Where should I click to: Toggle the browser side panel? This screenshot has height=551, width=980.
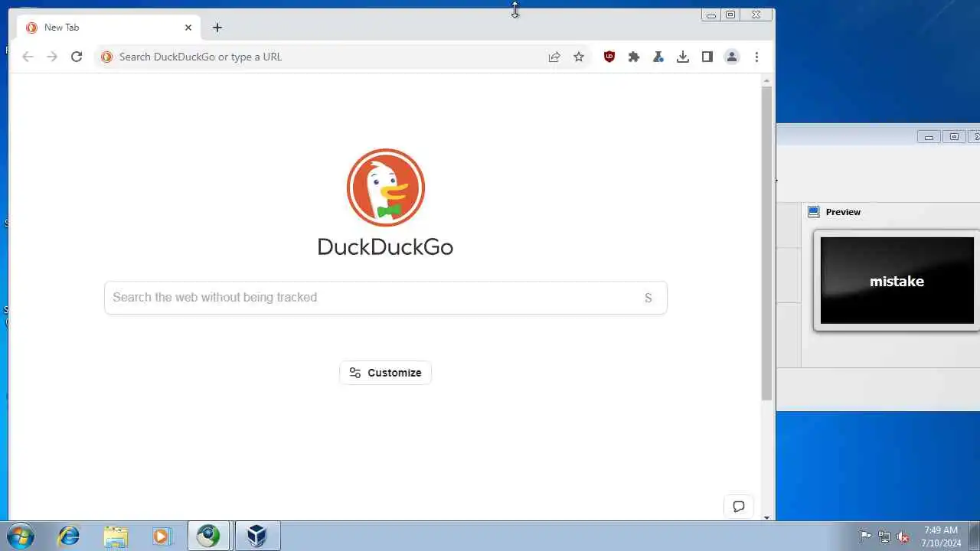coord(707,57)
